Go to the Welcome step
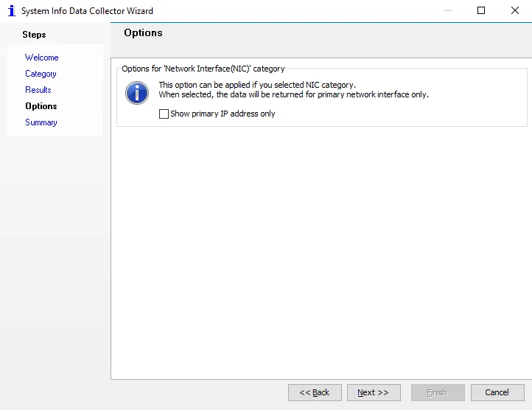 [42, 58]
